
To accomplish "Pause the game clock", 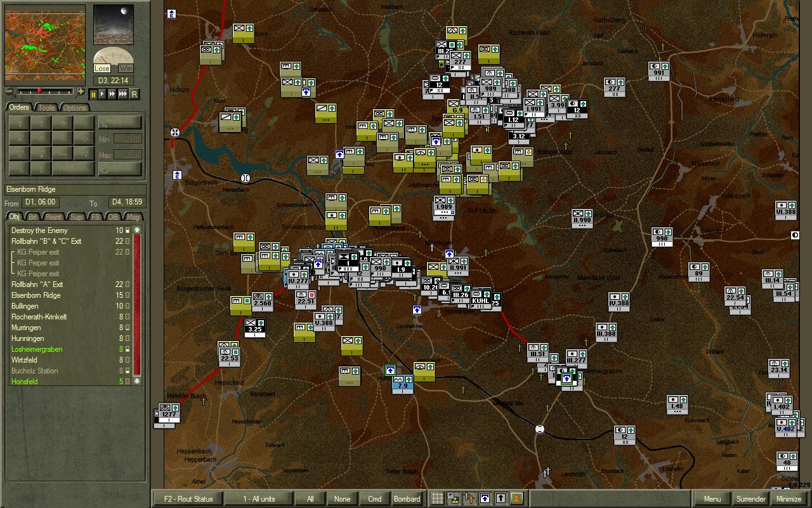I will [x=94, y=94].
